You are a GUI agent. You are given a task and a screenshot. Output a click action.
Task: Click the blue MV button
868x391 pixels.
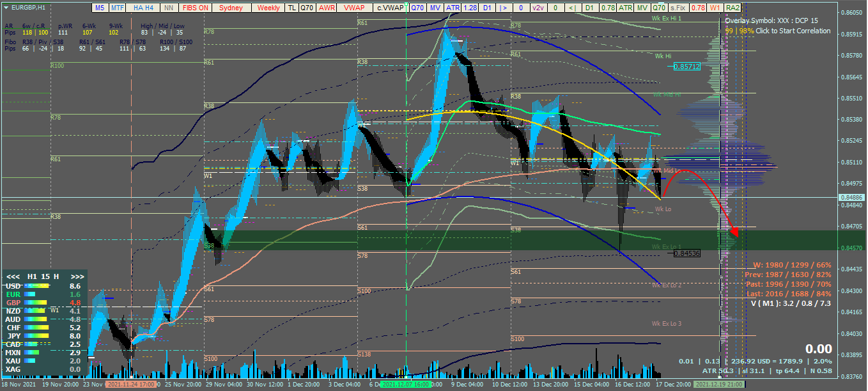(435, 8)
